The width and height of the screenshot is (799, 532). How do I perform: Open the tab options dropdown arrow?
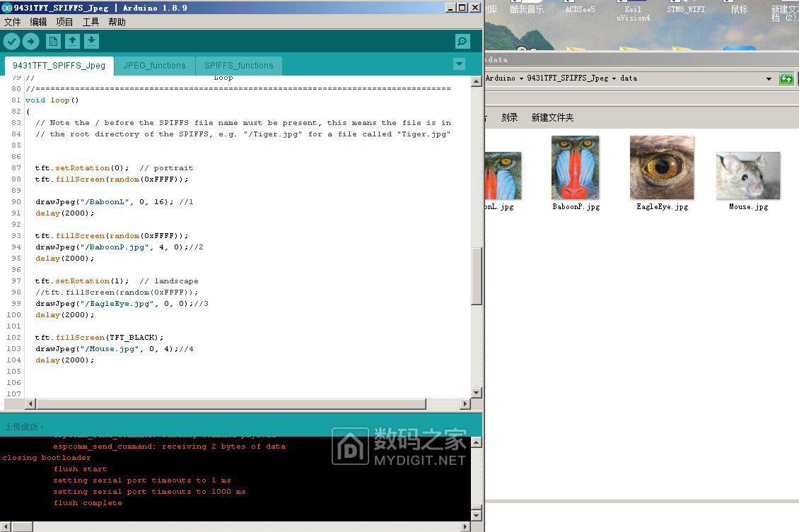(x=459, y=64)
